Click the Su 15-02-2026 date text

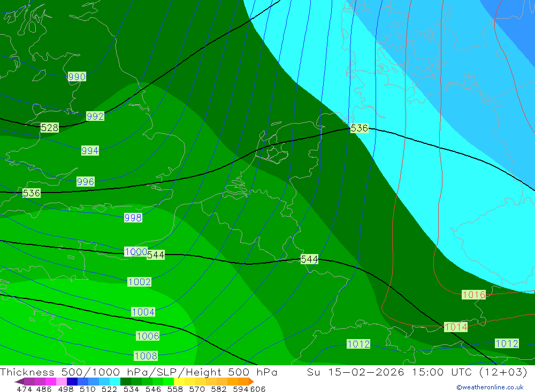pos(356,372)
